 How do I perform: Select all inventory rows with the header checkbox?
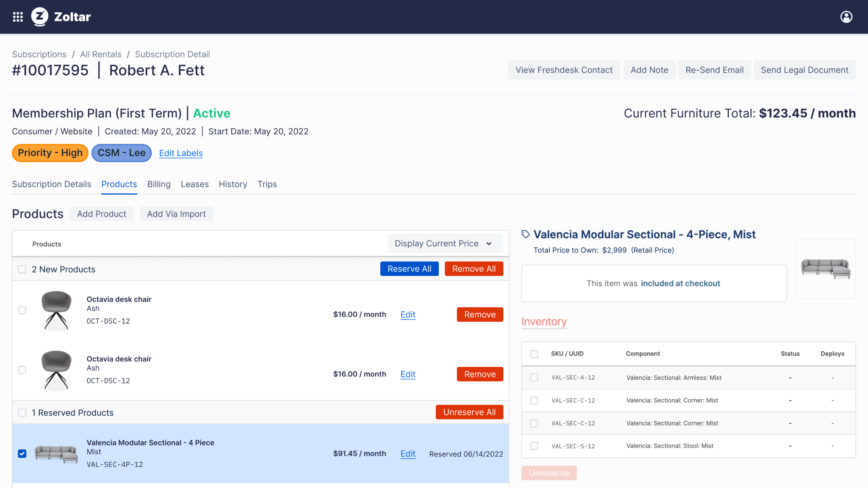click(534, 354)
